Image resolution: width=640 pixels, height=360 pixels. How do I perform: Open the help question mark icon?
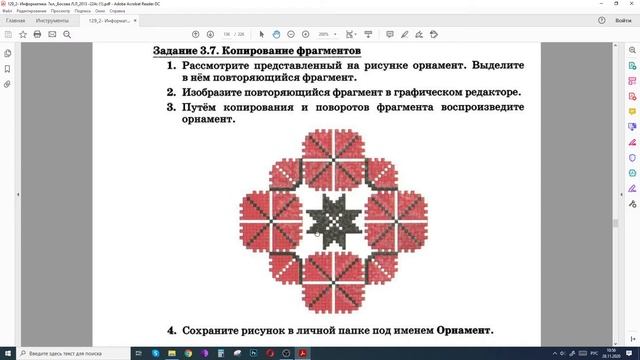[602, 20]
